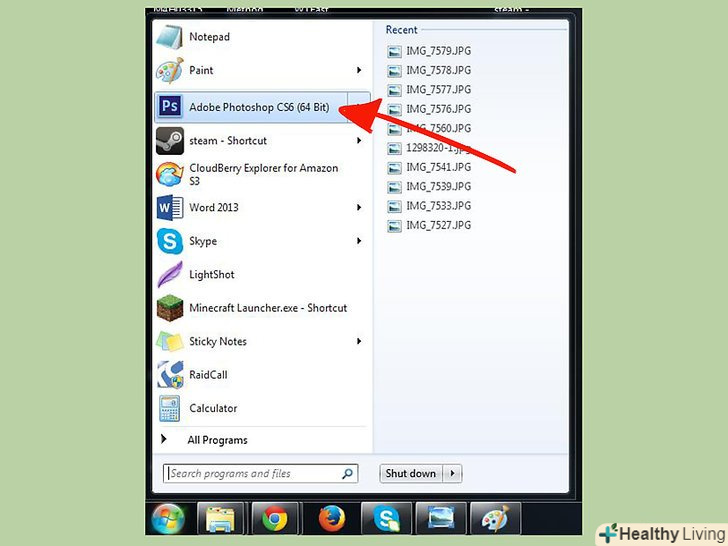
Task: Launch Firefox from the taskbar
Action: (332, 519)
